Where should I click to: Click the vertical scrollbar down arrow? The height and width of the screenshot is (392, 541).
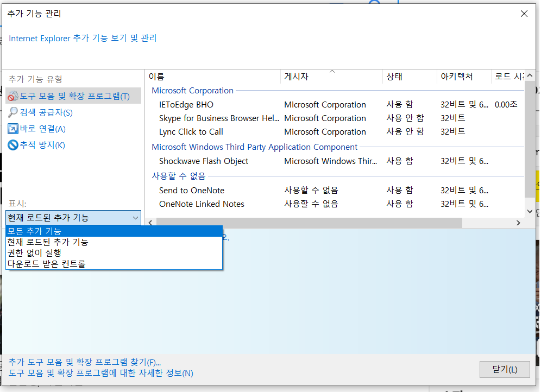click(x=530, y=211)
